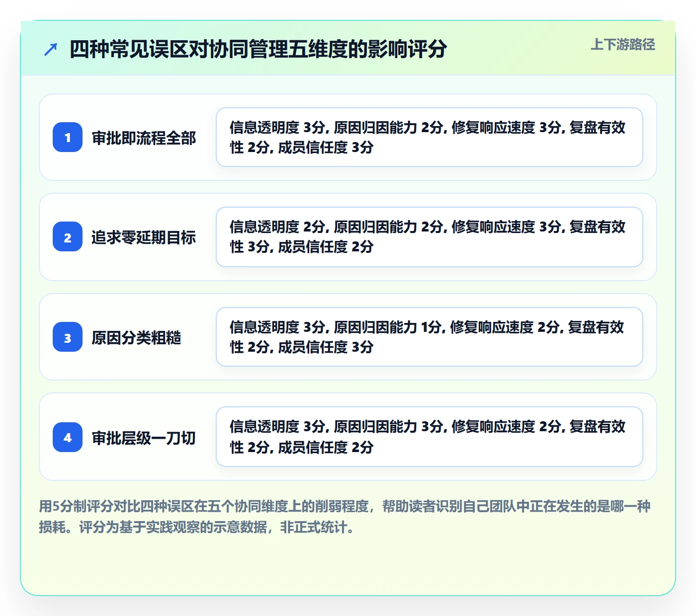696x616 pixels.
Task: Open the score box containing 原因归因能力 1分
Action: click(x=430, y=337)
